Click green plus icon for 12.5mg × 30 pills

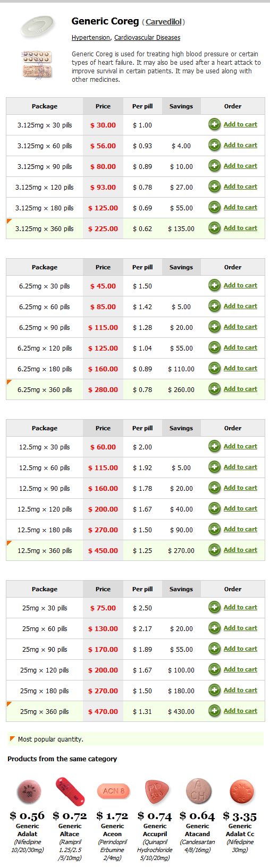point(214,447)
